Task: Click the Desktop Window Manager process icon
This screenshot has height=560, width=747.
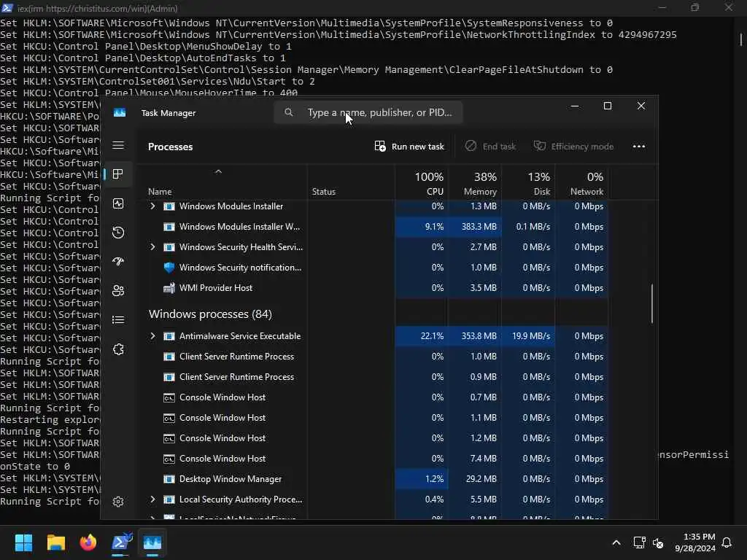Action: (x=169, y=479)
